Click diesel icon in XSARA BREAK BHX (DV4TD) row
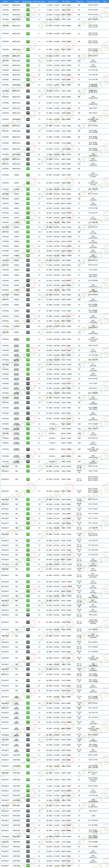This screenshot has height=868, width=109. [28, 379]
